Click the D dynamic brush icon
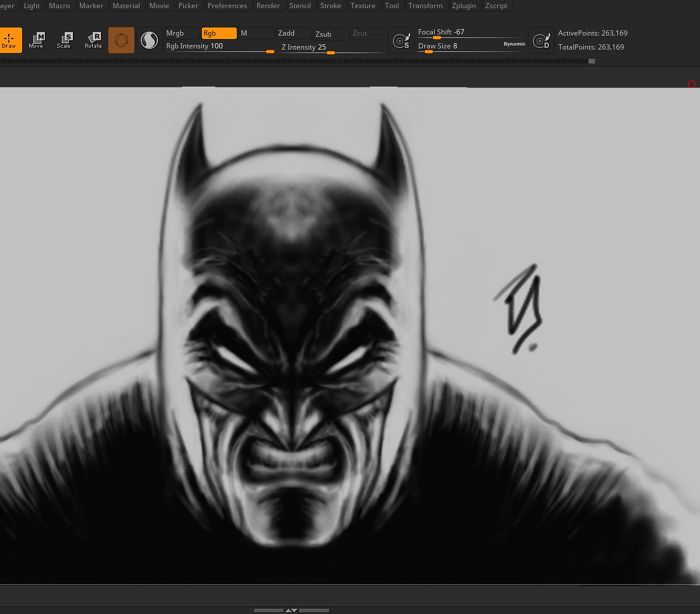Screen dimensions: 700x614 click(x=541, y=40)
